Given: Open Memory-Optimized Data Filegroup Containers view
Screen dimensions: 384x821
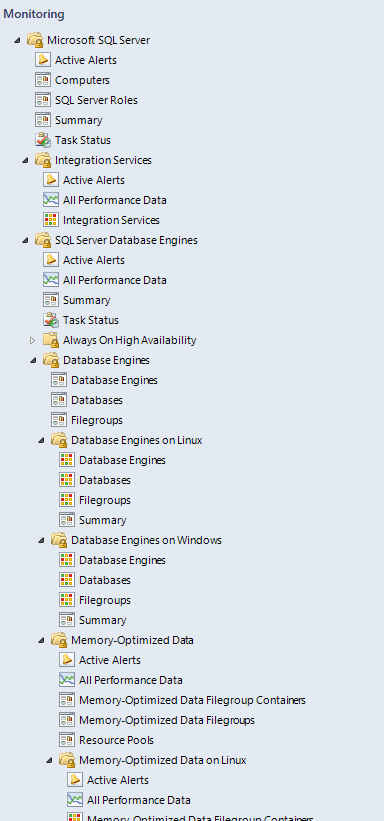Looking at the screenshot, I should point(192,700).
